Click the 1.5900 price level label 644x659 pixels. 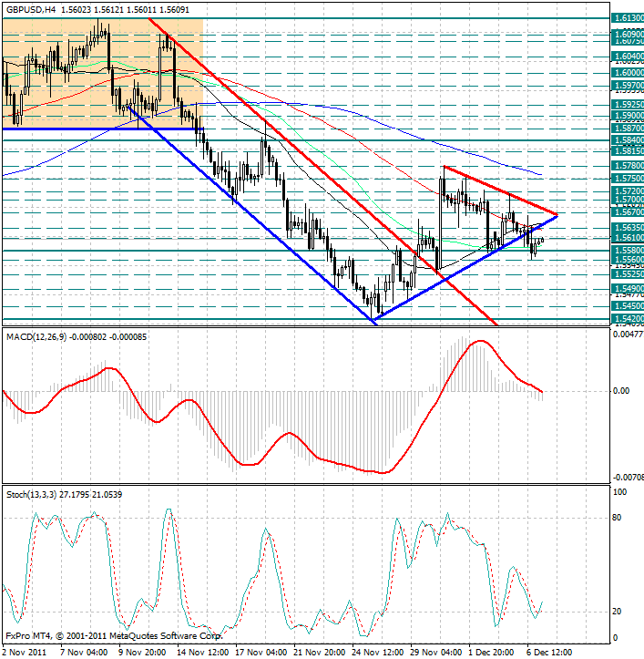(628, 115)
